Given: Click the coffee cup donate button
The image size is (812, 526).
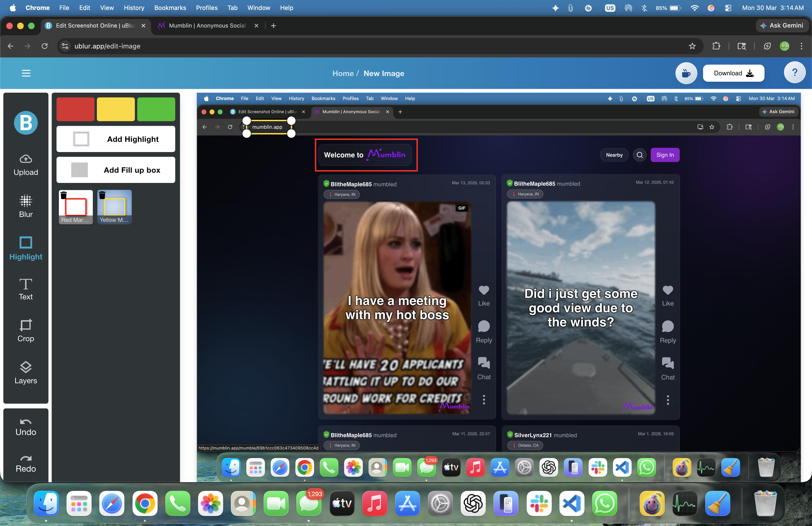Looking at the screenshot, I should pyautogui.click(x=686, y=73).
